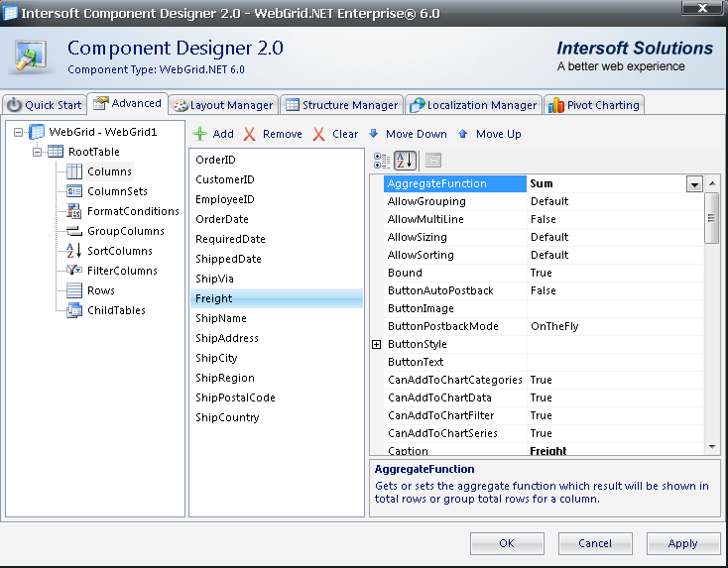Click the property grid scroll up arrow
This screenshot has width=728, height=568.
point(712,183)
